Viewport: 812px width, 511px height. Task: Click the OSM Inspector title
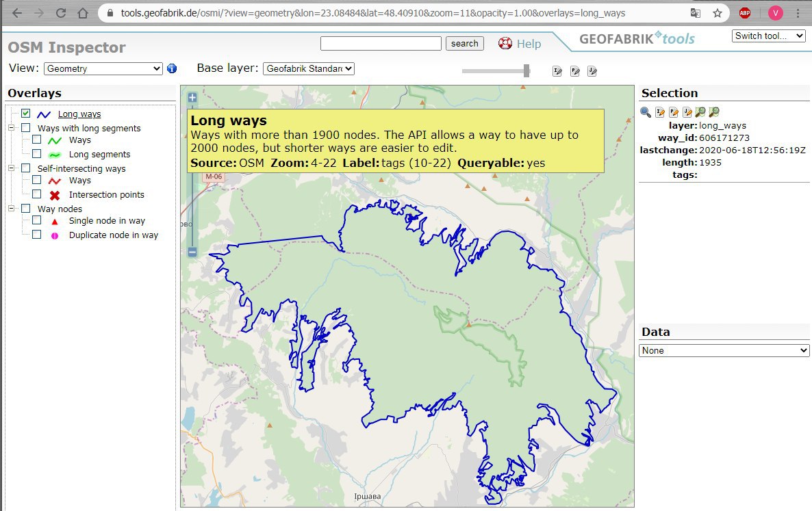click(x=67, y=47)
